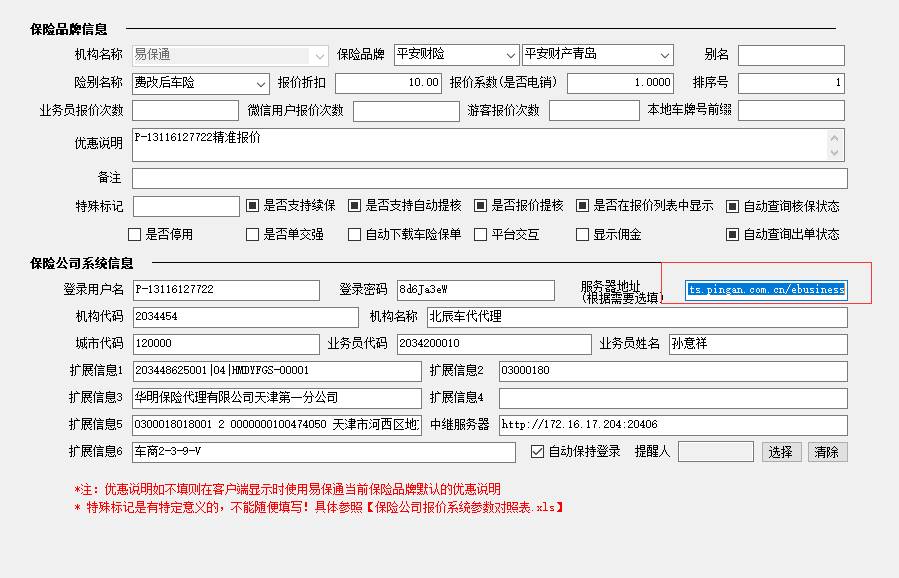
Task: Click the 城市代码 field 120000
Action: (226, 344)
